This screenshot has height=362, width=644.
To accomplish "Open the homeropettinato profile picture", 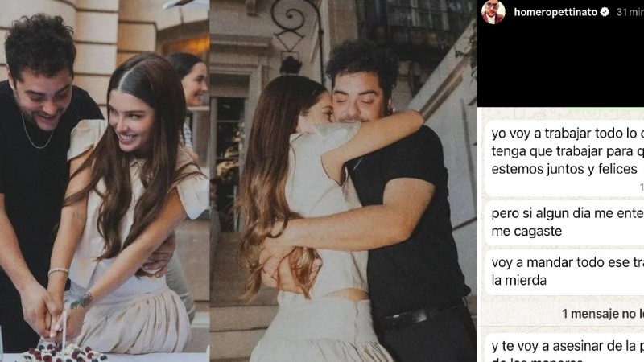I will [x=493, y=12].
